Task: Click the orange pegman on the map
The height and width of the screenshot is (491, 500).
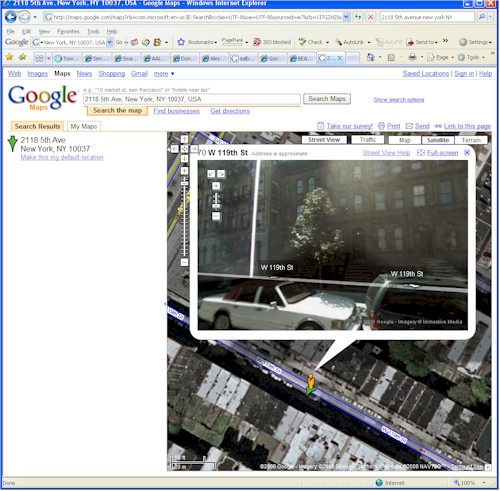Action: (311, 382)
